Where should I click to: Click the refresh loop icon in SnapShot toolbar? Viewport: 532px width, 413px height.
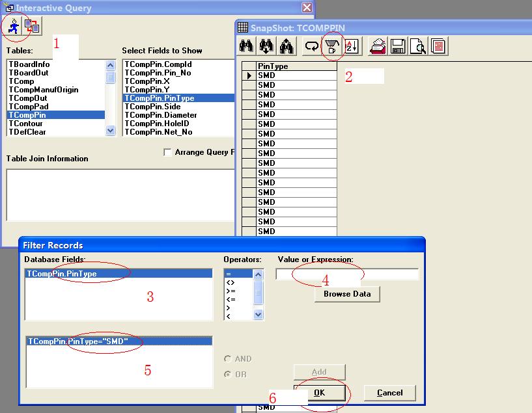pos(311,46)
